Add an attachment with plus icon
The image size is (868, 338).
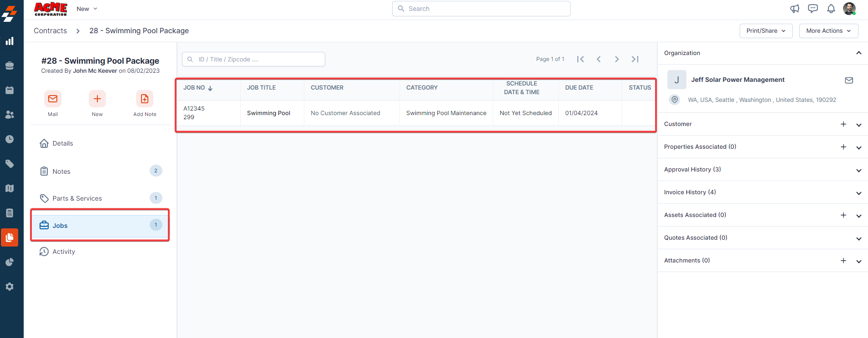pos(843,261)
